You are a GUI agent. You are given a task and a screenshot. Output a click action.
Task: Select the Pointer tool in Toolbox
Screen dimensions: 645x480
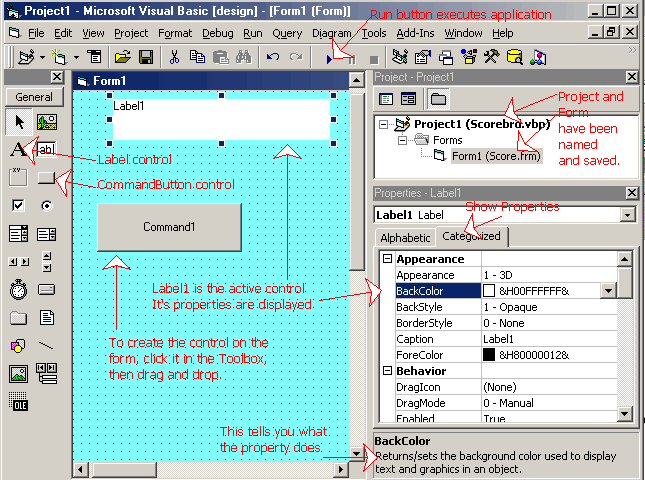[x=19, y=122]
